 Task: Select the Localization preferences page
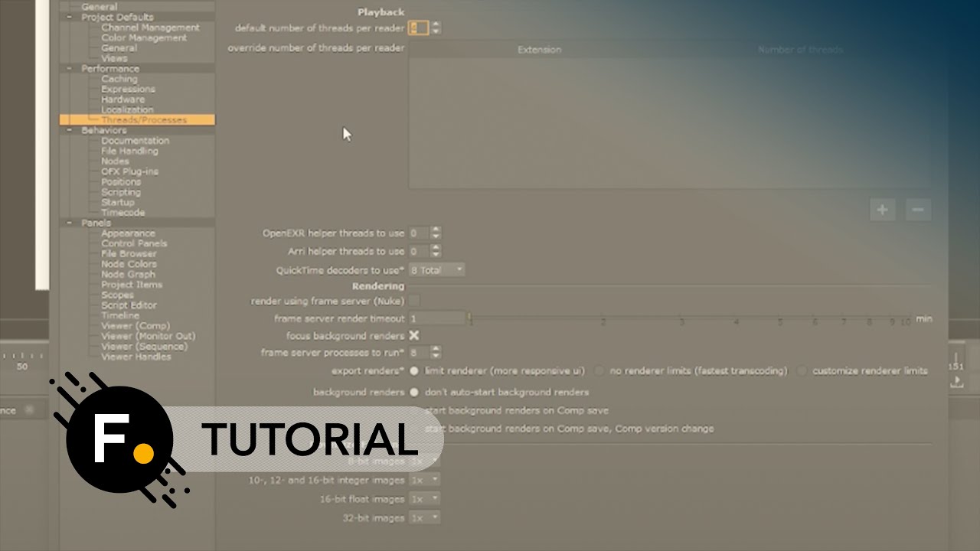[127, 109]
